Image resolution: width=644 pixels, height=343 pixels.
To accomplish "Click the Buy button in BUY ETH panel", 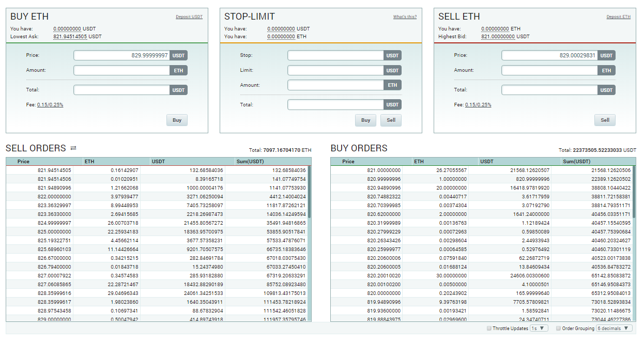I will 177,120.
